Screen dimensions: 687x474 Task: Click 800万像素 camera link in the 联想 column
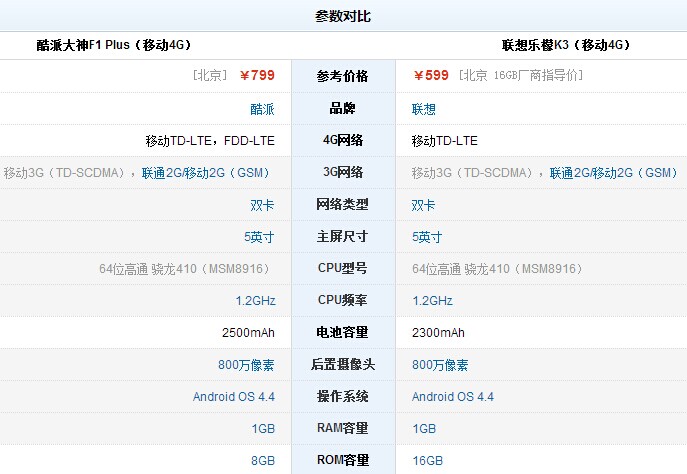click(x=440, y=364)
